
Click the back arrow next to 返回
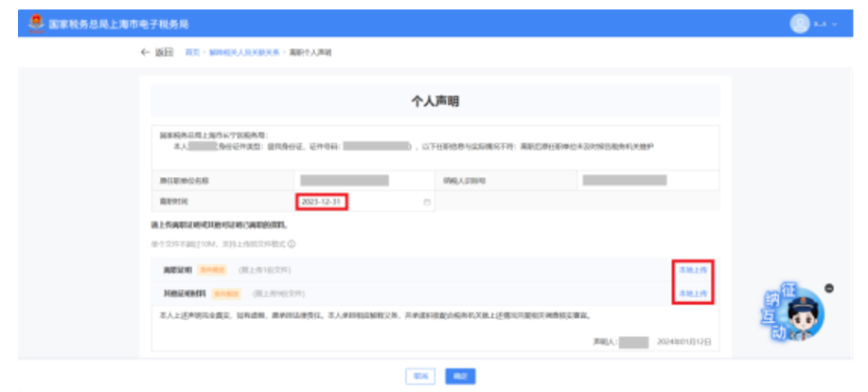coord(145,52)
